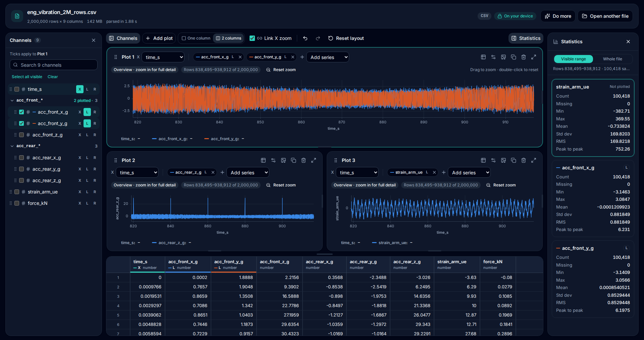Click Reset layout in the toolbar

346,38
